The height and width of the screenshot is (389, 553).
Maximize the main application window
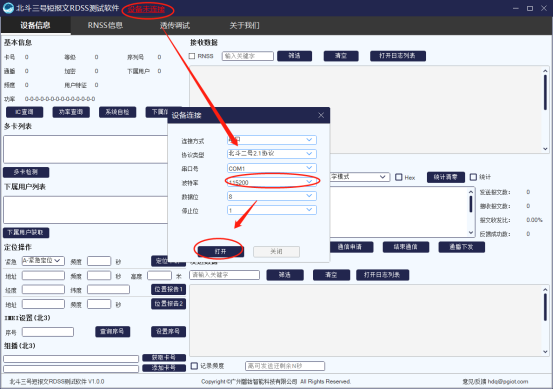(x=530, y=8)
